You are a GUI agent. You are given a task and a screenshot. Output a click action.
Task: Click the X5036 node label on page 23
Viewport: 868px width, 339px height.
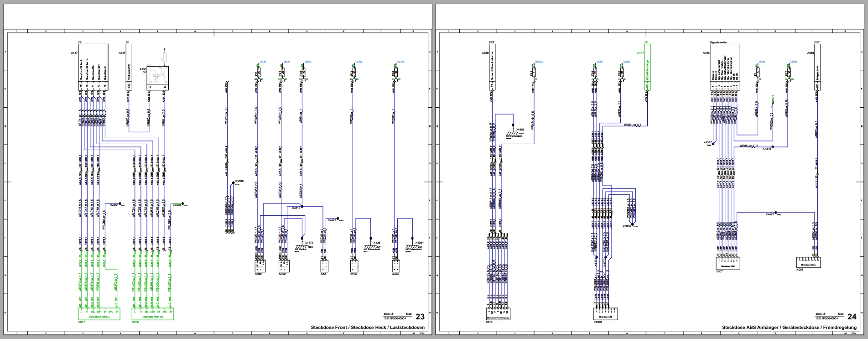239,181
